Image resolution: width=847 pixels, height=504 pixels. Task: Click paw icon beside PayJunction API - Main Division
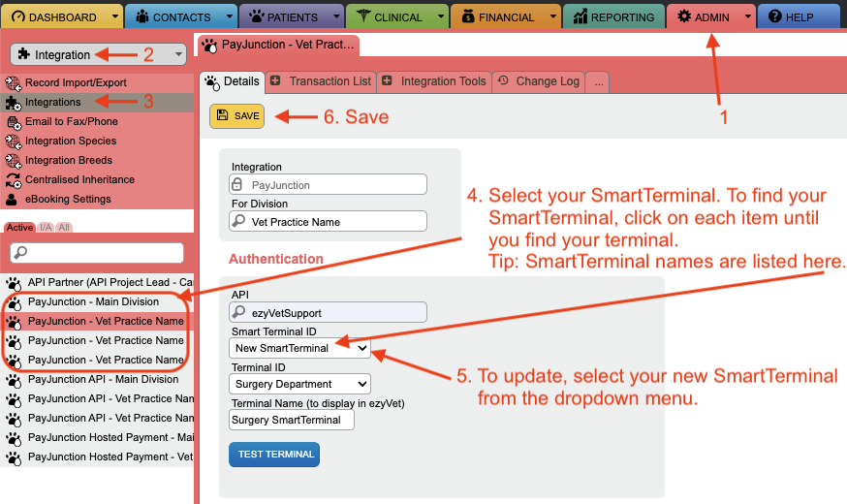14,381
